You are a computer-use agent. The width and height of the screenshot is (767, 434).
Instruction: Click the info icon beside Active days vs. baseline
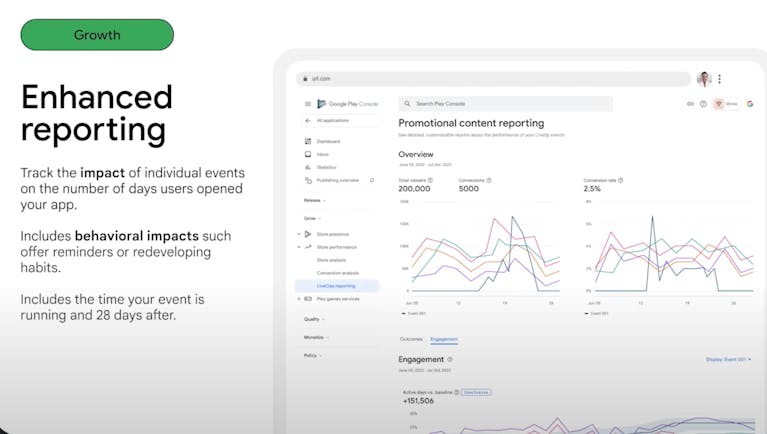456,392
